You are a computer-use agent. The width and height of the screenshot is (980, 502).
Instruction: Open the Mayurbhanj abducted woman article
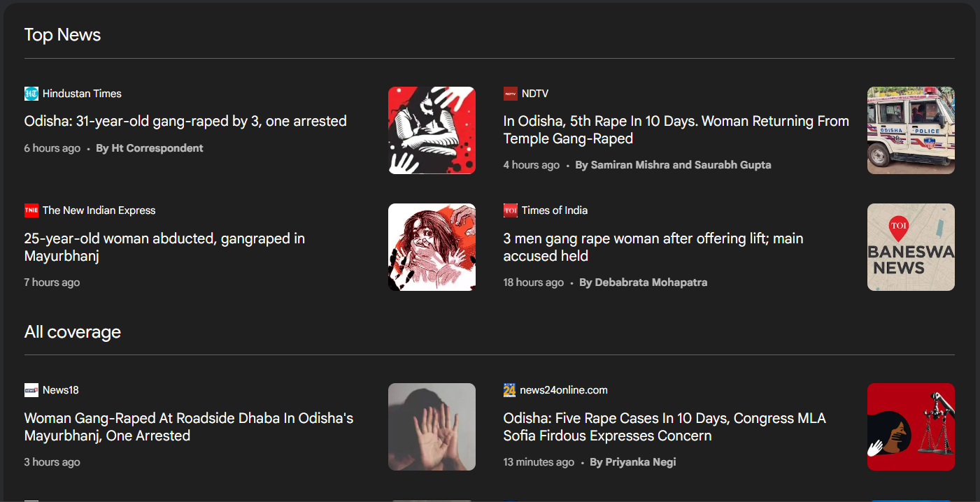coord(164,248)
